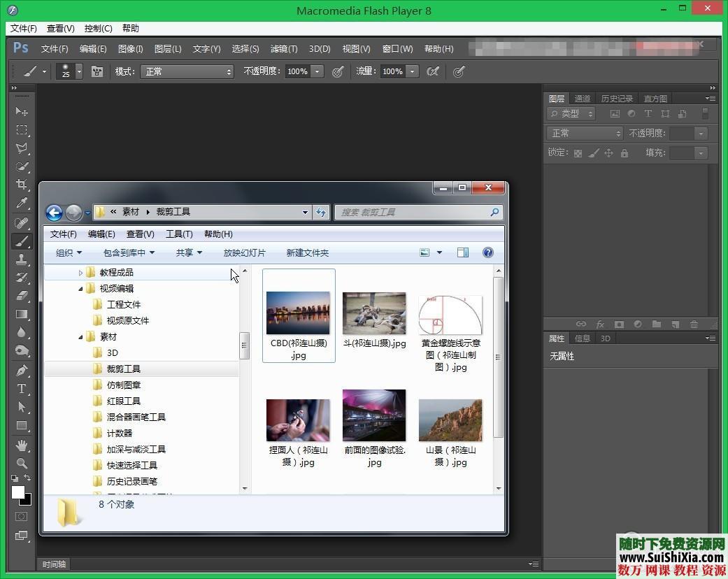Click the 放映幻灯片 button
Image resolution: width=728 pixels, height=579 pixels.
point(244,252)
